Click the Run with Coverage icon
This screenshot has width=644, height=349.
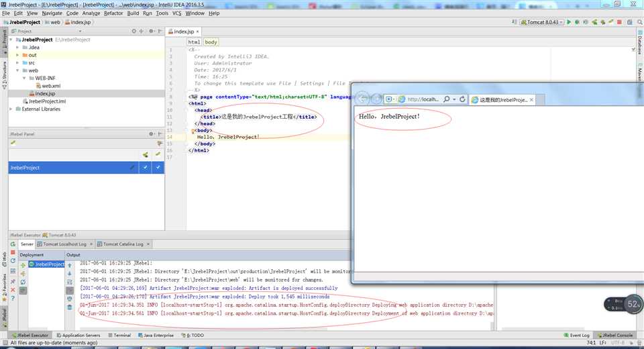click(586, 22)
